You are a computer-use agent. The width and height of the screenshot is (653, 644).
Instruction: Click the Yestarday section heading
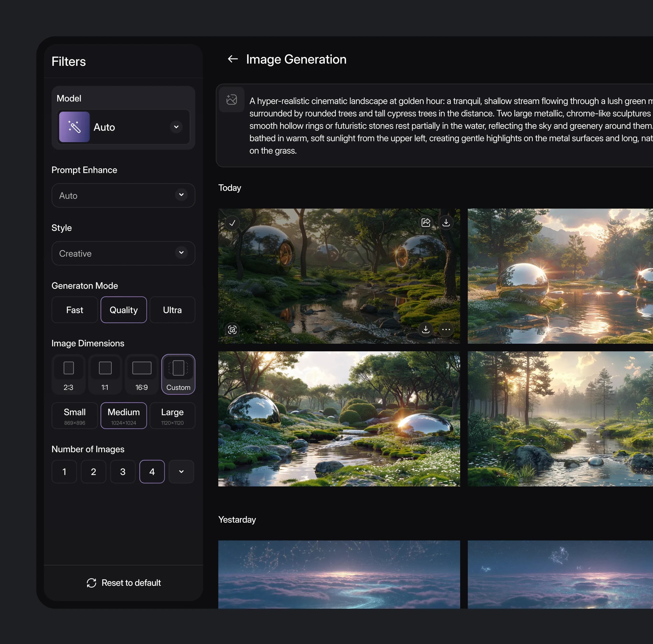coord(237,519)
